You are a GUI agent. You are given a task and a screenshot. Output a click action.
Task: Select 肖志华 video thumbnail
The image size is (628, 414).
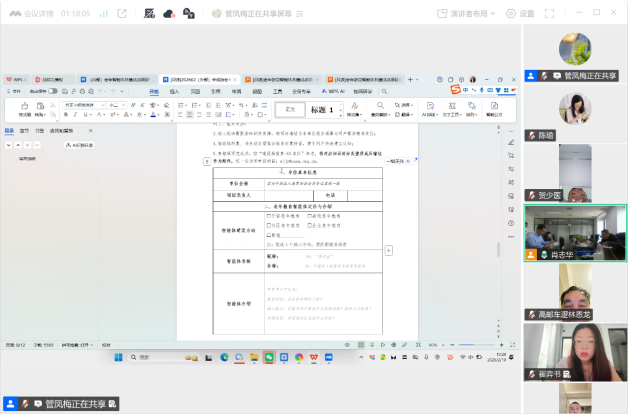coord(575,233)
